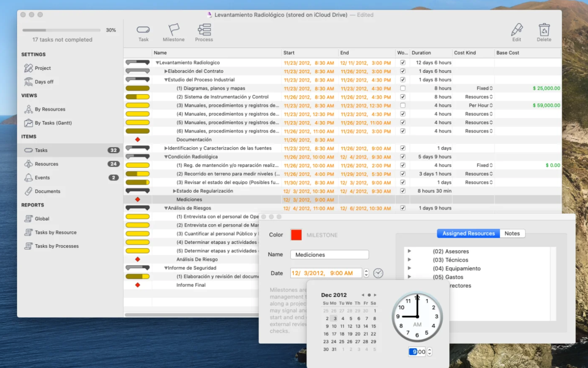
Task: Select December 25 in calendar
Action: pos(342,342)
